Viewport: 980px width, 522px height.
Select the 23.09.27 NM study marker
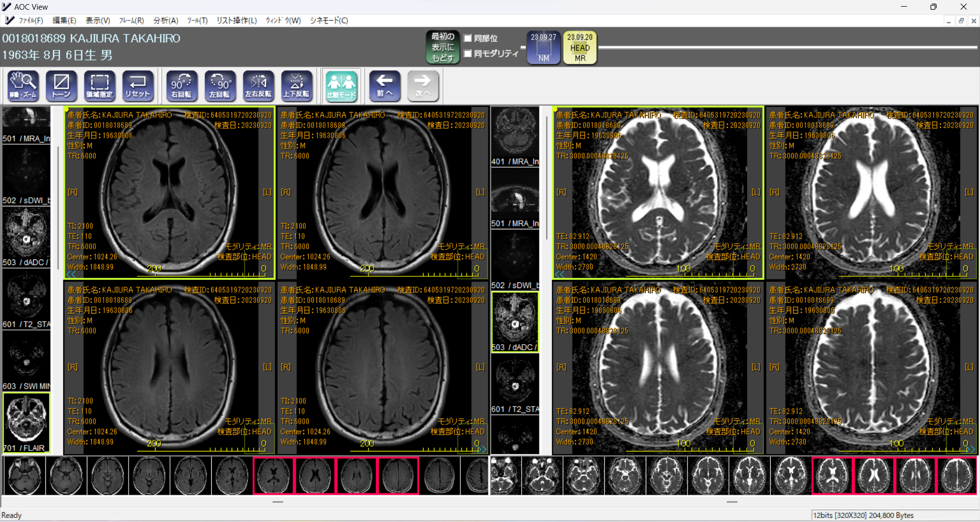point(544,48)
